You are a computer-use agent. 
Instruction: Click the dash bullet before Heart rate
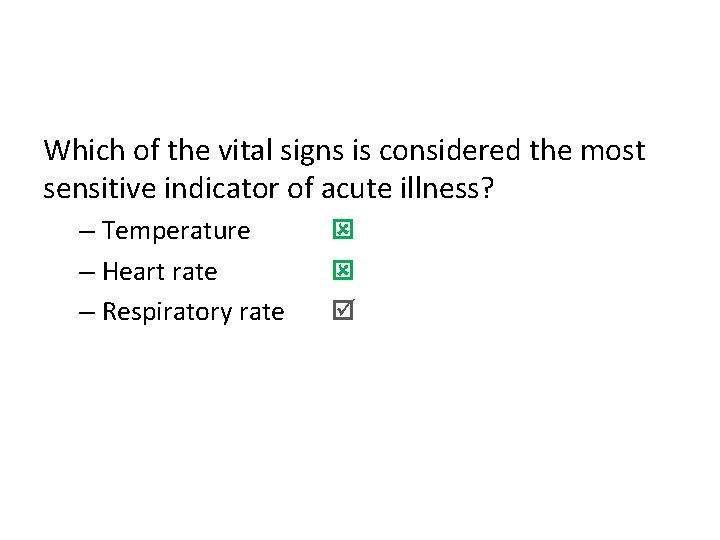88,273
